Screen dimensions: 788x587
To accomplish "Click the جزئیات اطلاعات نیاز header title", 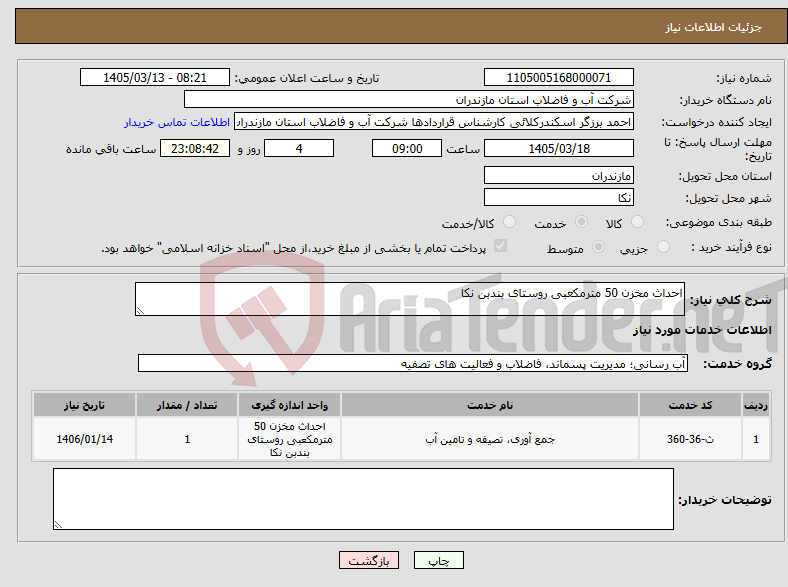I will [714, 27].
